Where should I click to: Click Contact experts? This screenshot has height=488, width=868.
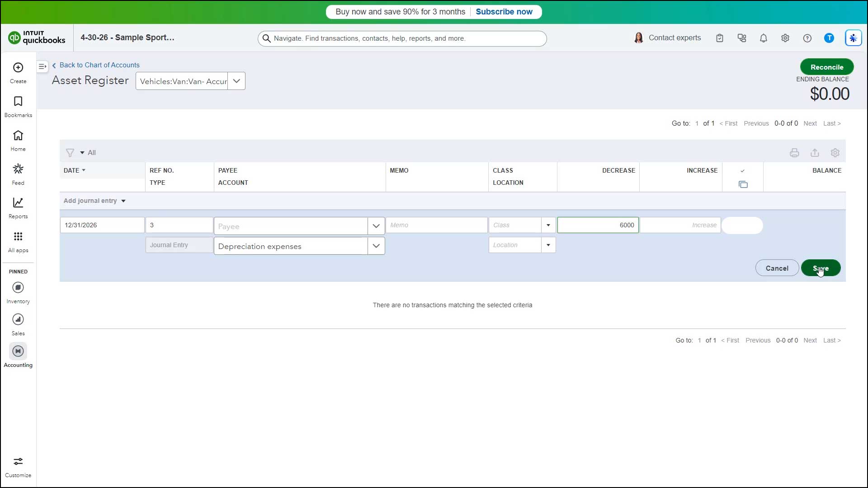(x=668, y=38)
